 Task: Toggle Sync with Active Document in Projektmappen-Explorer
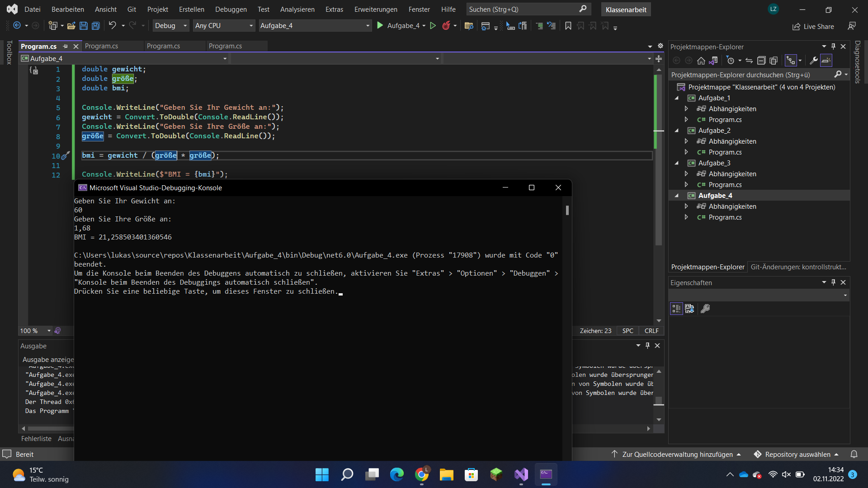749,61
